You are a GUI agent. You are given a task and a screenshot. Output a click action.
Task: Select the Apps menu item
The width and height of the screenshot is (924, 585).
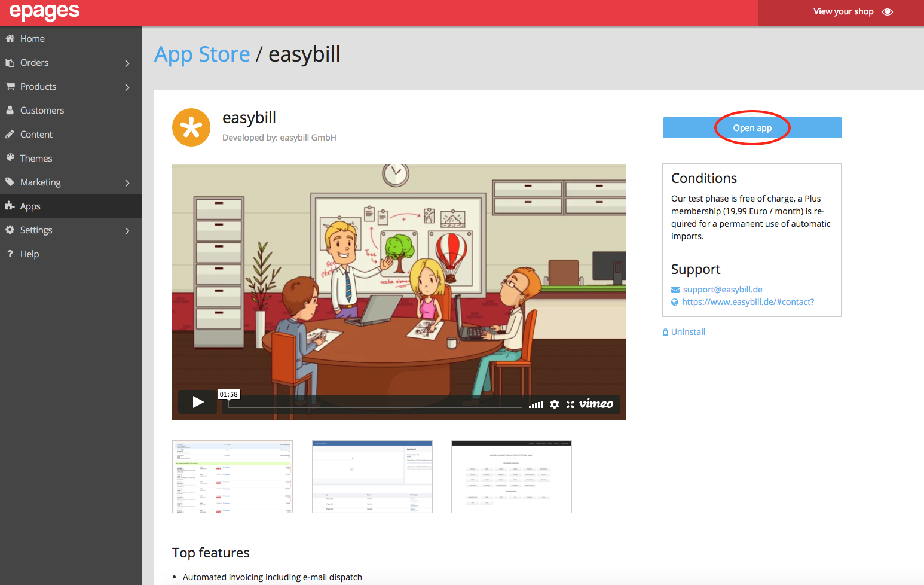click(x=71, y=206)
